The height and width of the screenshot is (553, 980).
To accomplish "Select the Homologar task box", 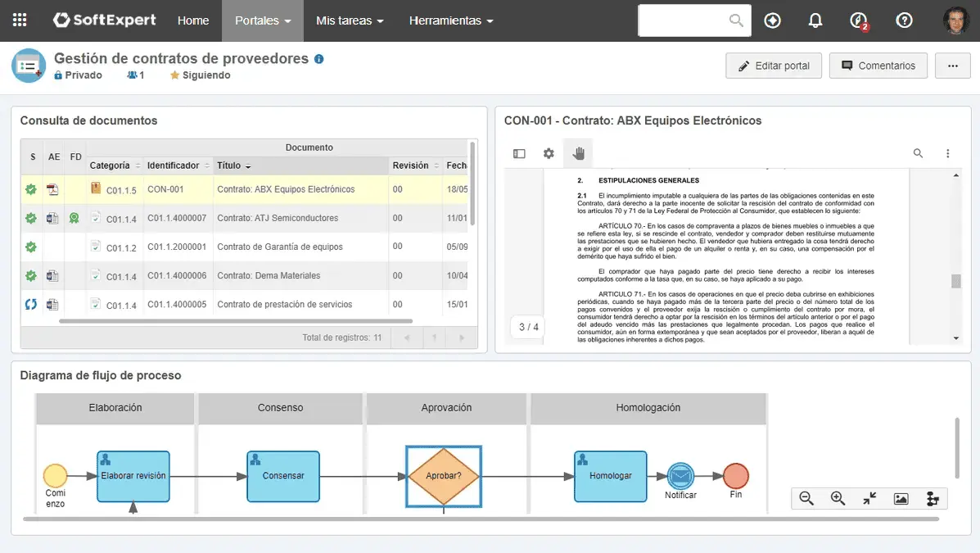I will point(611,476).
